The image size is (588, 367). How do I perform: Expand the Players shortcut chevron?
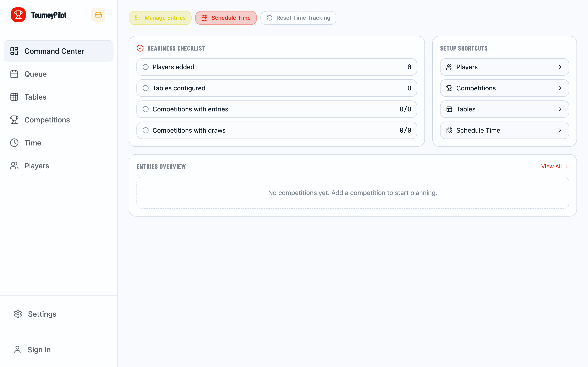560,67
